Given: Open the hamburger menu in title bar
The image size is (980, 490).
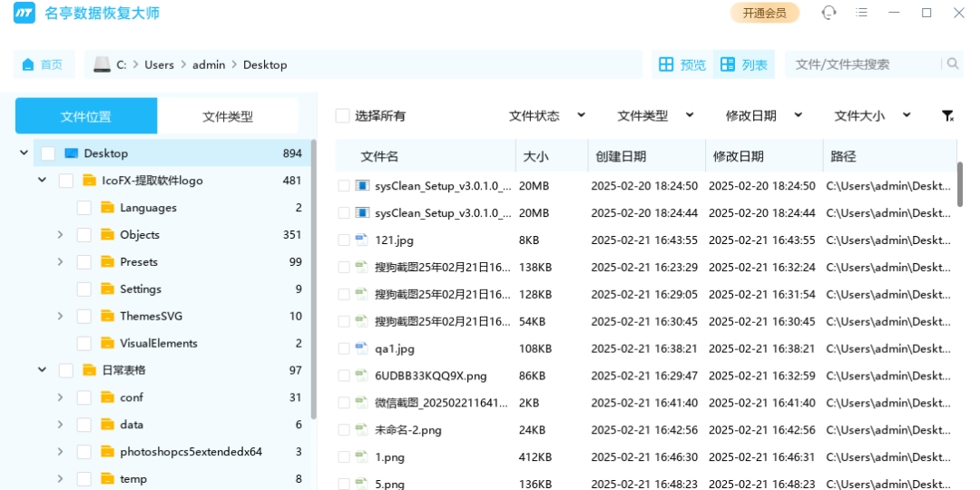Looking at the screenshot, I should [x=862, y=13].
